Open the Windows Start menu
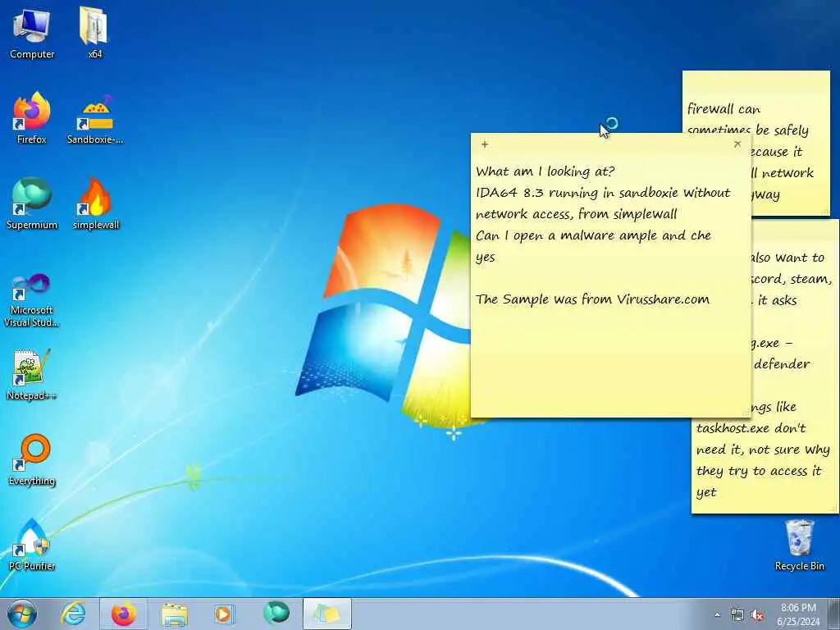This screenshot has height=630, width=840. (x=22, y=614)
